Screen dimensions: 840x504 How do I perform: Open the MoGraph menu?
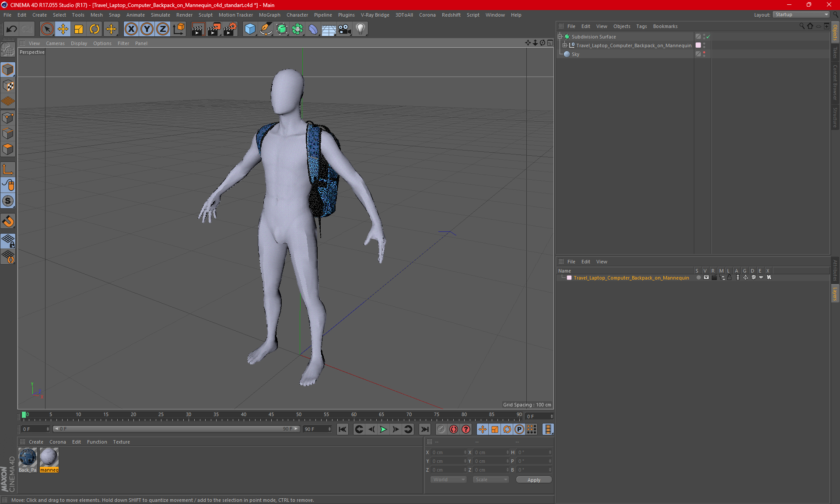pyautogui.click(x=269, y=15)
